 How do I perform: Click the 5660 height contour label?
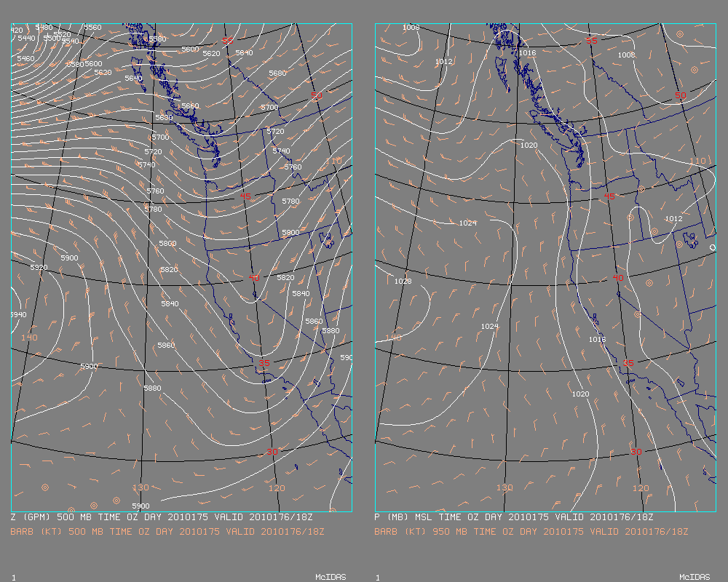click(x=190, y=105)
